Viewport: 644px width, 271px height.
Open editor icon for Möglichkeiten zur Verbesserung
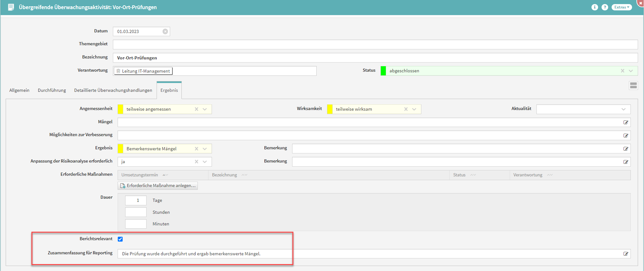(x=626, y=135)
